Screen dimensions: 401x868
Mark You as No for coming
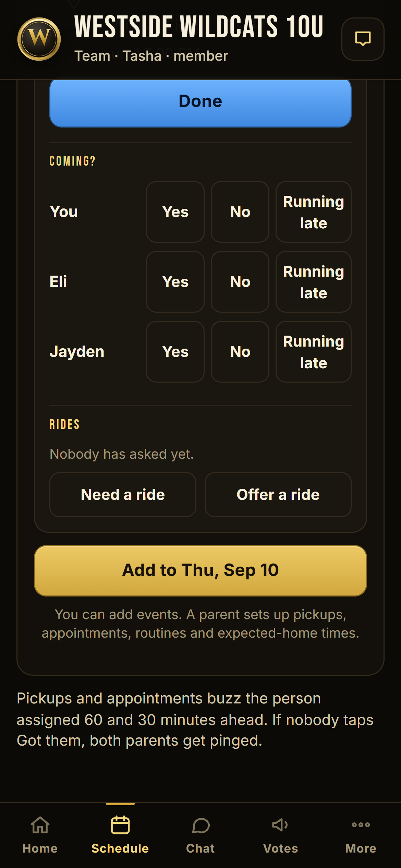point(240,212)
